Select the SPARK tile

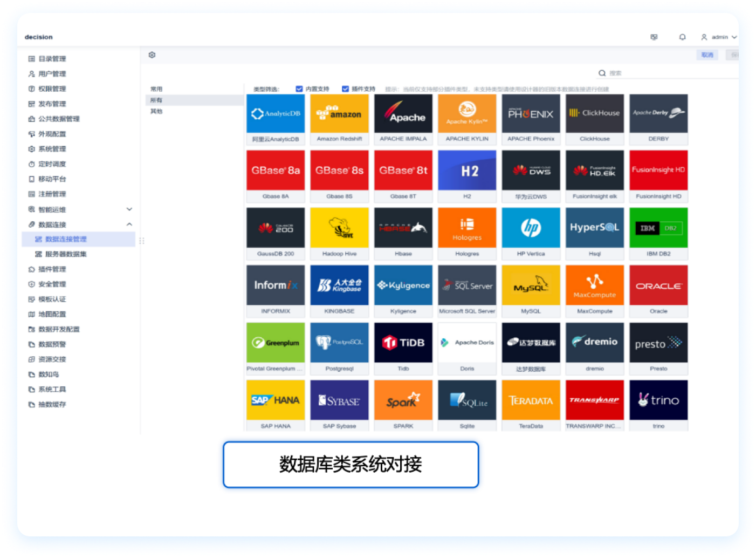coord(403,405)
